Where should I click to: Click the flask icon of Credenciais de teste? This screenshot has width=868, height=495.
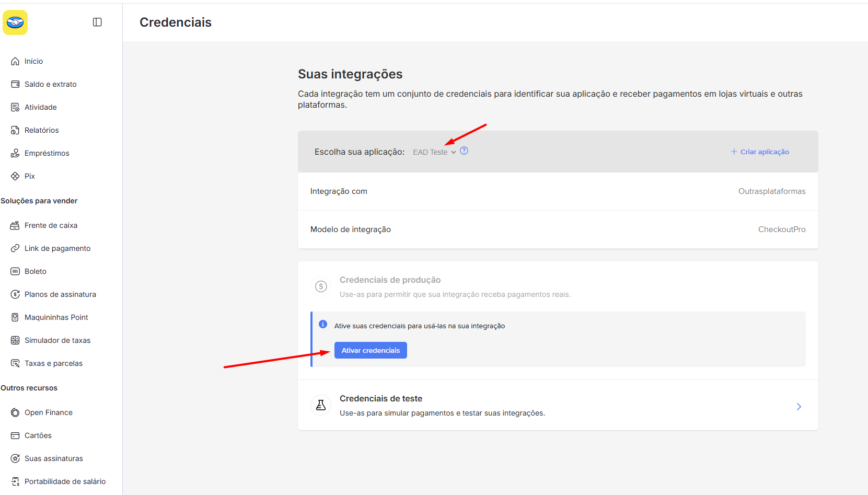(321, 405)
